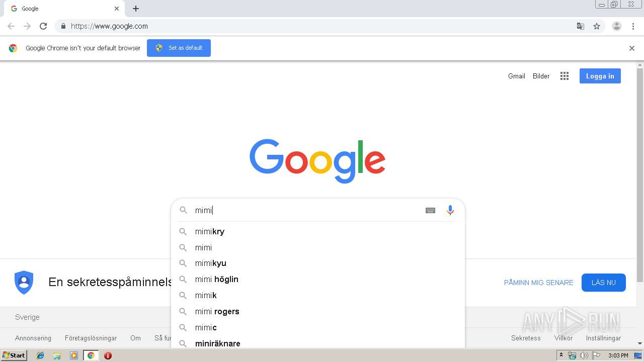
Task: Open the Google apps grid
Action: coord(565,76)
